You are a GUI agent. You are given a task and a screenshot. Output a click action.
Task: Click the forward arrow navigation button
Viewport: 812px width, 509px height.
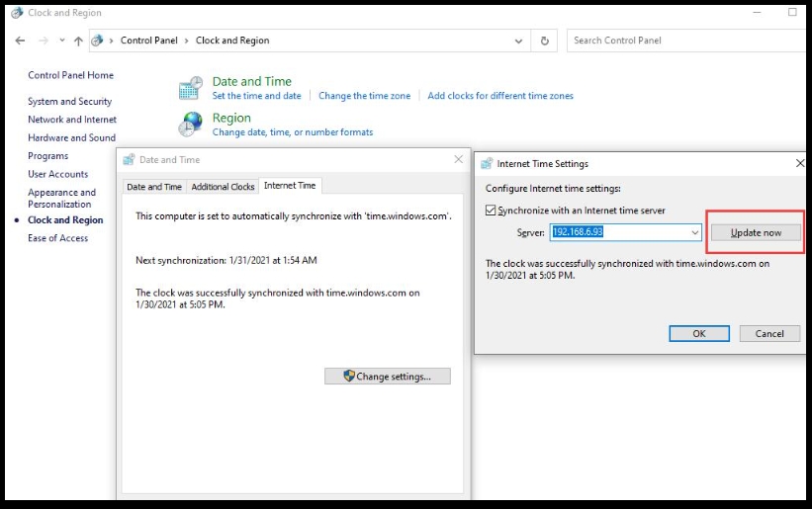43,41
